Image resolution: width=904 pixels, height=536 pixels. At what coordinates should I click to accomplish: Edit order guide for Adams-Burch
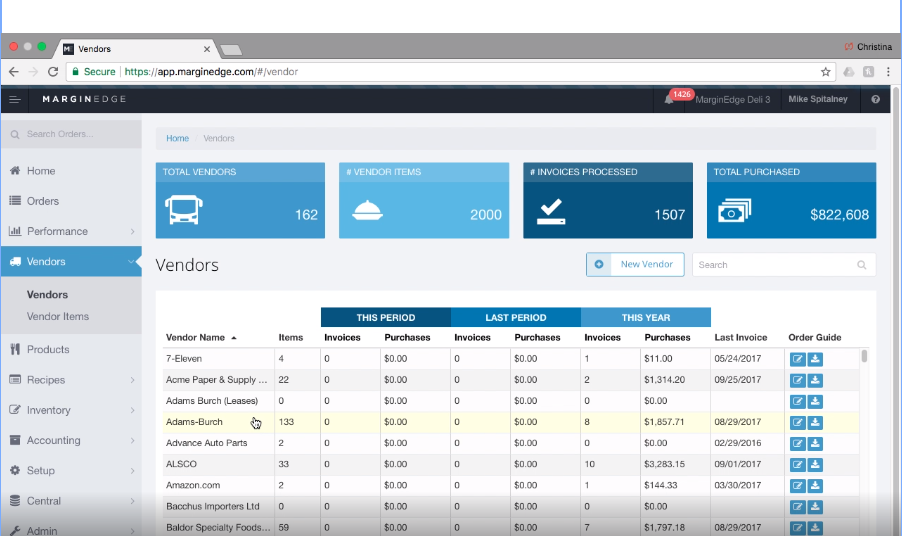click(x=797, y=422)
